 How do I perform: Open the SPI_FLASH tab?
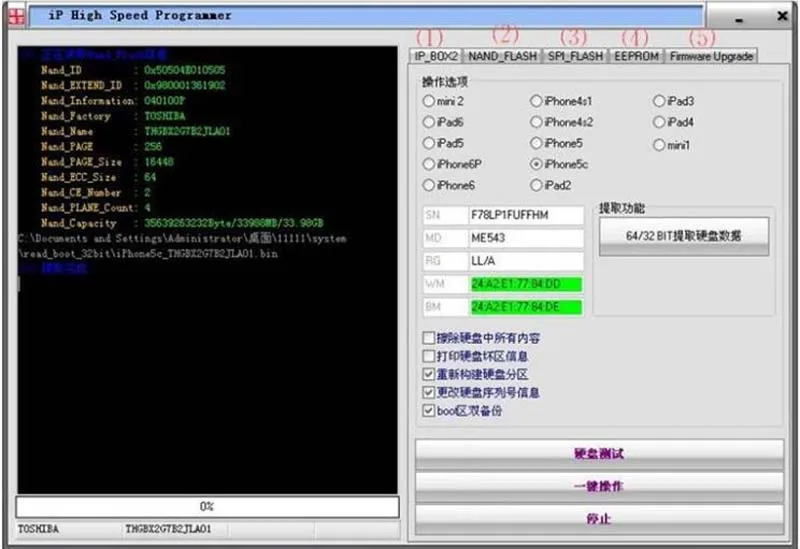coord(576,56)
